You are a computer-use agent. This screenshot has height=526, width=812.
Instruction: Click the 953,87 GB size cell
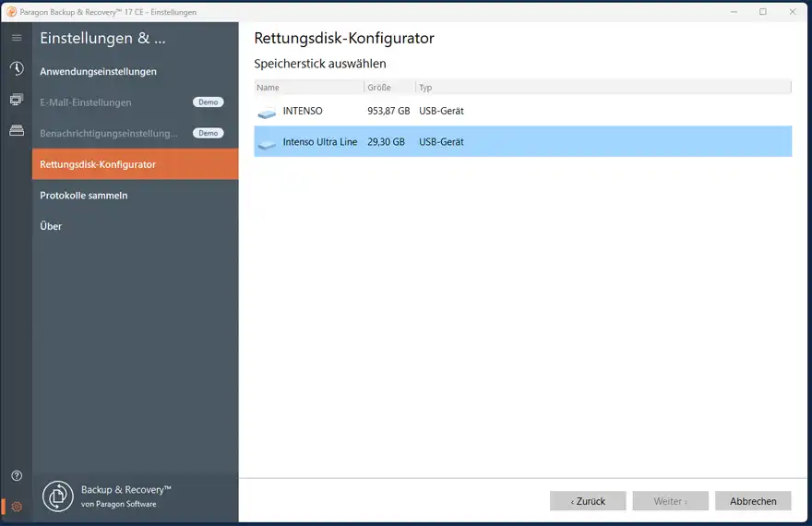(388, 111)
